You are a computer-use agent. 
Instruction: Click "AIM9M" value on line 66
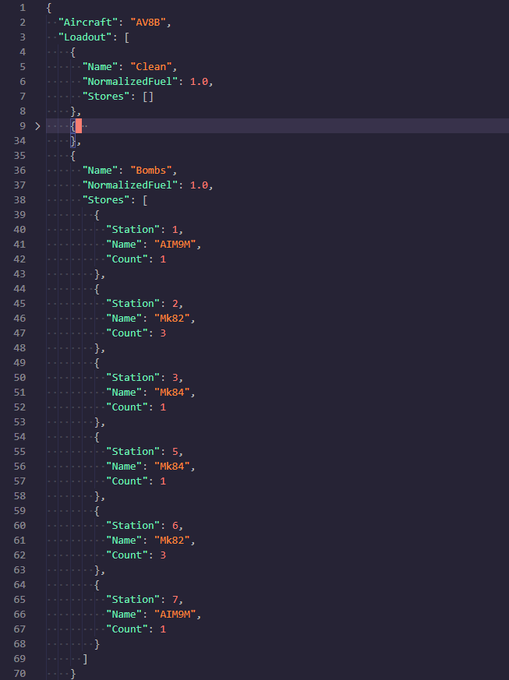click(175, 614)
